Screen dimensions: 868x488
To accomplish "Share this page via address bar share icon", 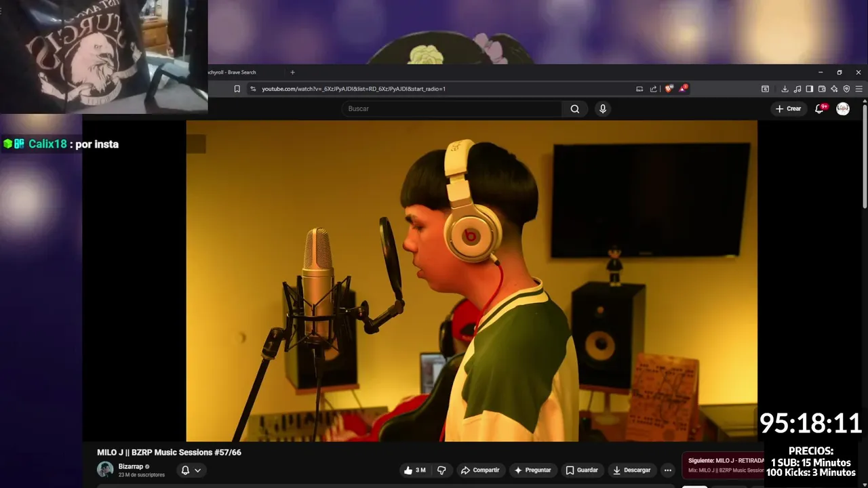I will (654, 89).
